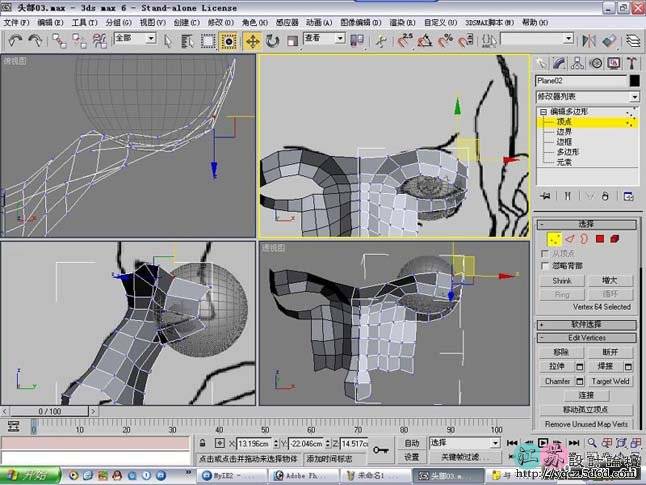This screenshot has height=485, width=646.
Task: Switch to the Modify command panel tab
Action: click(559, 63)
